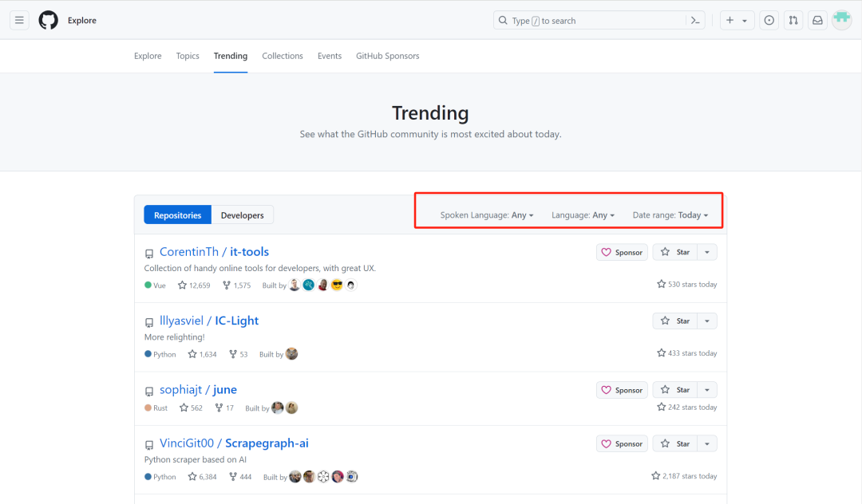The image size is (862, 504).
Task: Click the repository icon beside june
Action: (149, 392)
